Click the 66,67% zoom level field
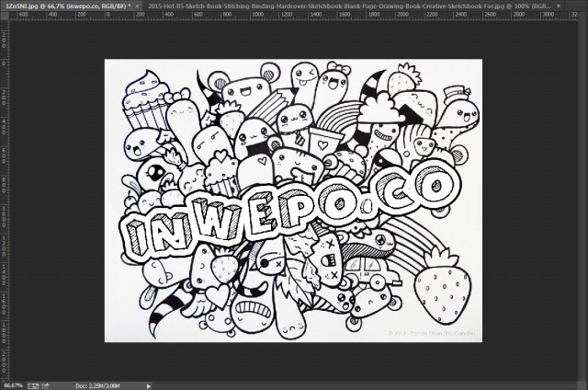This screenshot has width=588, height=390. [x=13, y=386]
